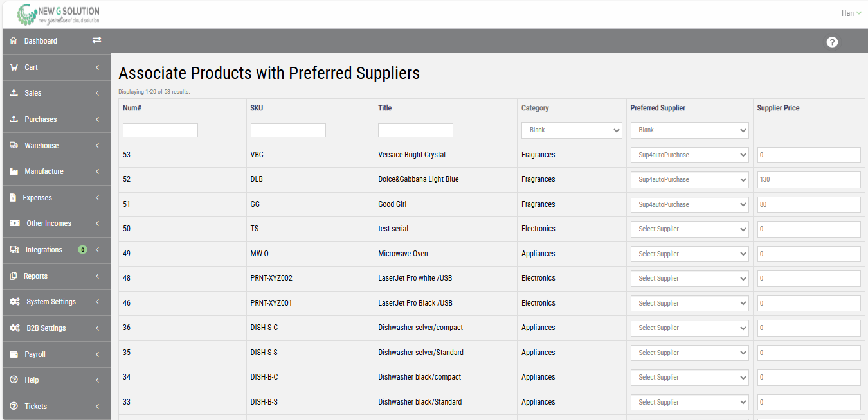Expand the Cart menu chevron
The height and width of the screenshot is (420, 868).
tap(97, 67)
